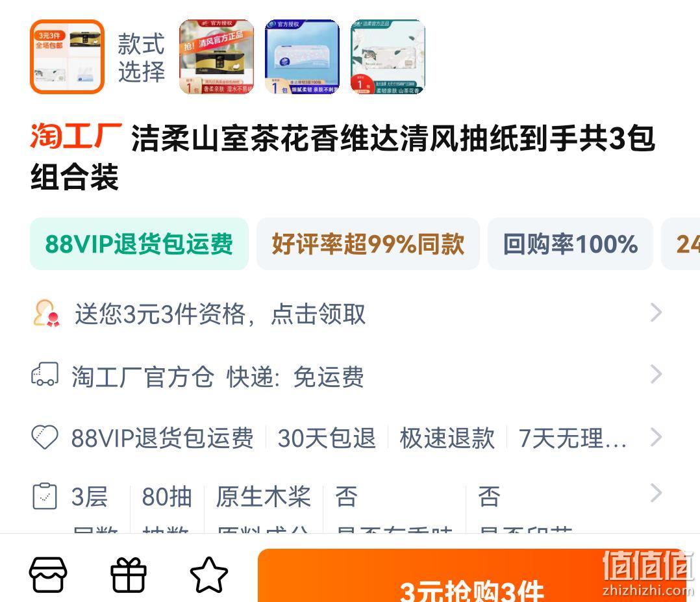
Task: Favorite the product with the star icon
Action: click(x=209, y=575)
